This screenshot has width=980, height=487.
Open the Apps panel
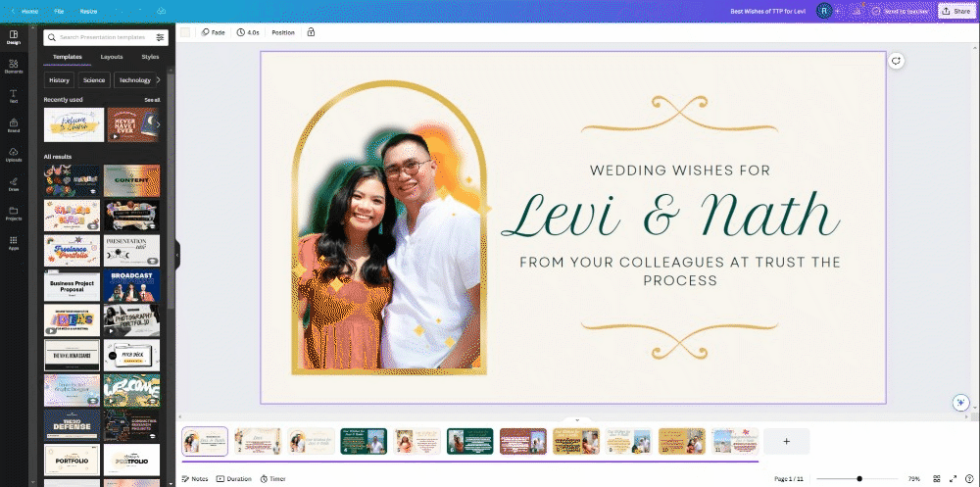pyautogui.click(x=14, y=243)
